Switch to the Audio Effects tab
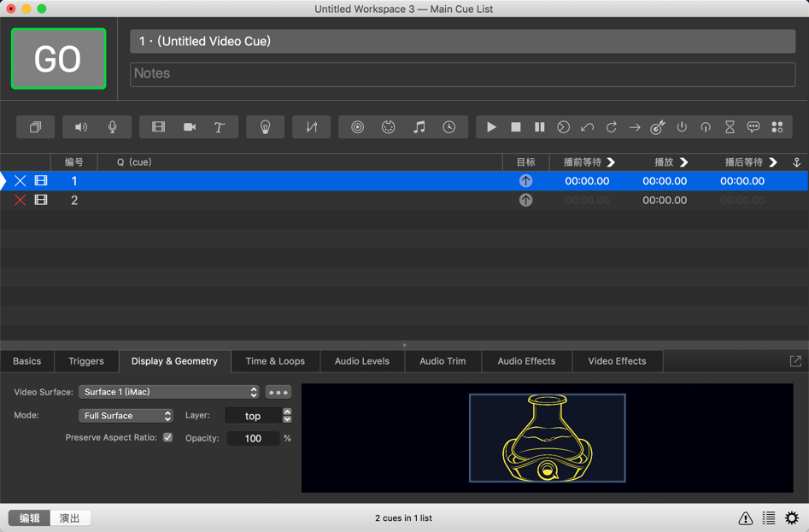The height and width of the screenshot is (532, 809). [526, 361]
